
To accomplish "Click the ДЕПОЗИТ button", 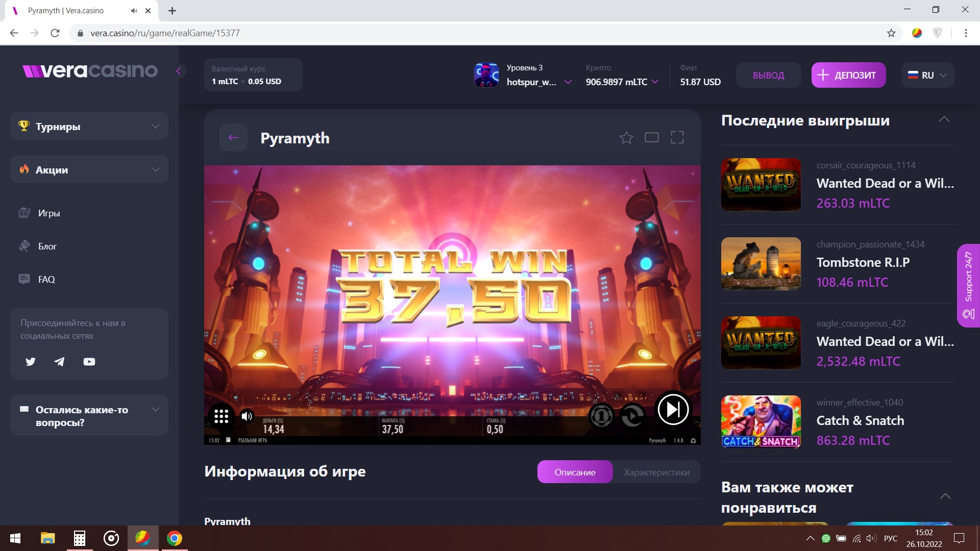I will [x=848, y=75].
